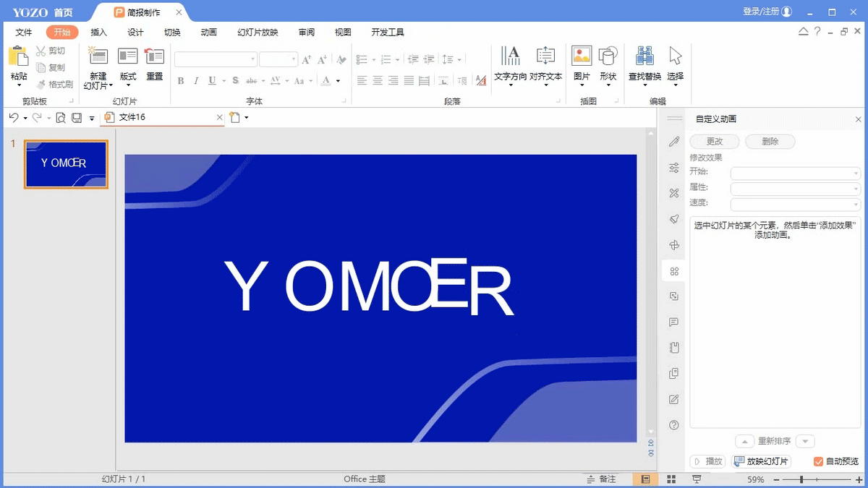The image size is (868, 488).
Task: Click the custom animation sidebar icon
Action: pyautogui.click(x=674, y=271)
